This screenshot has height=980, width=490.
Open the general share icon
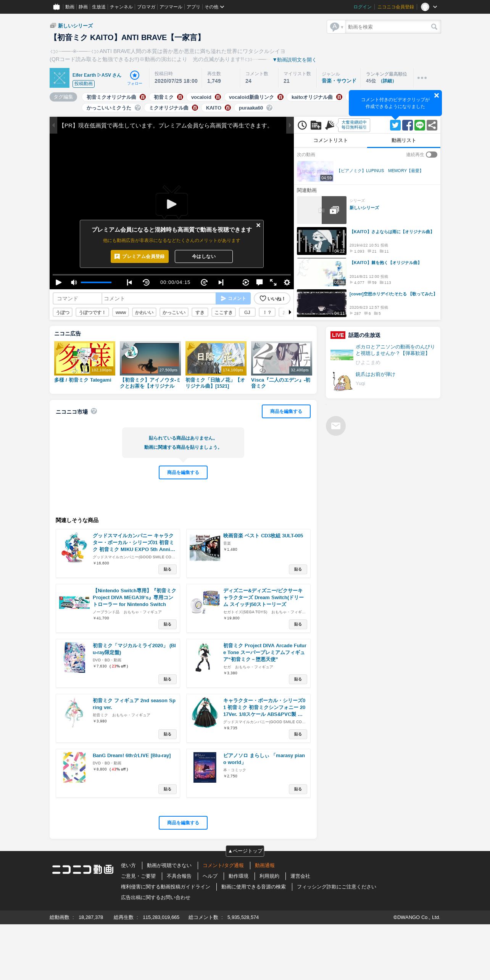point(432,125)
